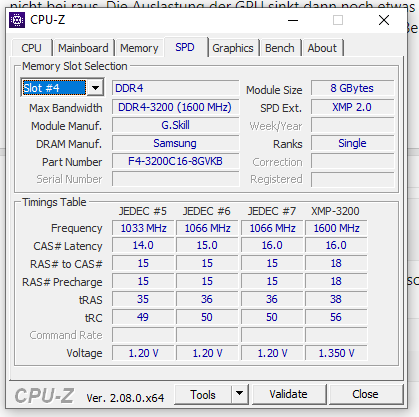Switch to the Bench tab
The image size is (419, 417).
[x=280, y=48]
